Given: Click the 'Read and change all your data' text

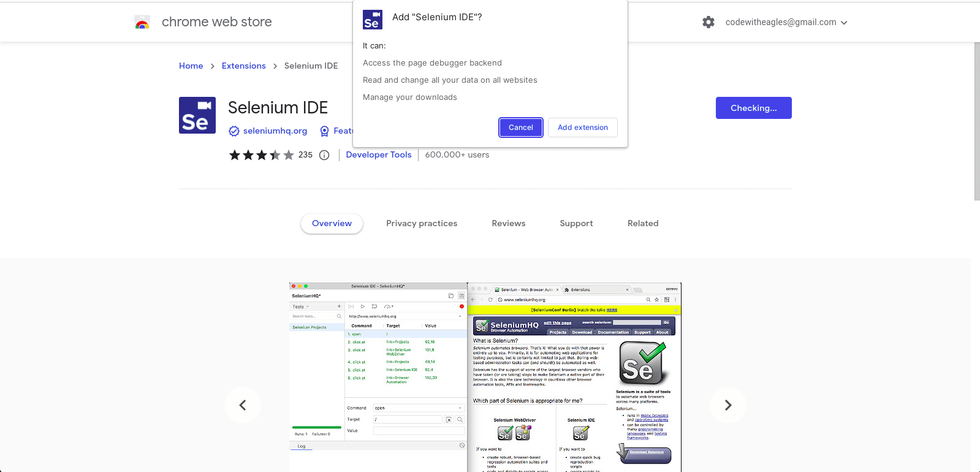Looking at the screenshot, I should 450,80.
